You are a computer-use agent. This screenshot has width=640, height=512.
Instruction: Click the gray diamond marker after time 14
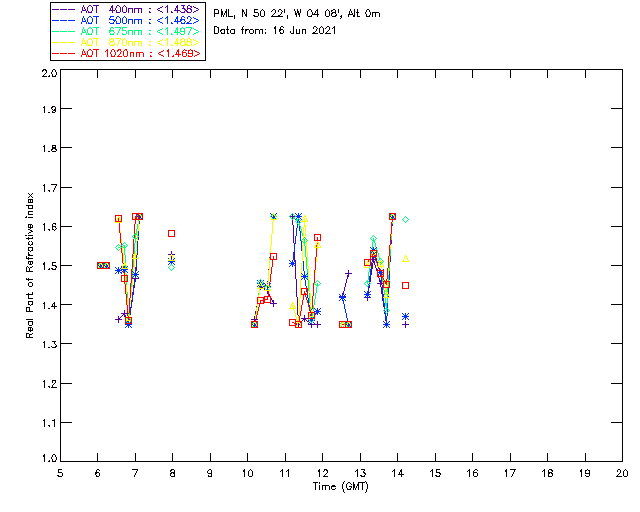pos(405,219)
